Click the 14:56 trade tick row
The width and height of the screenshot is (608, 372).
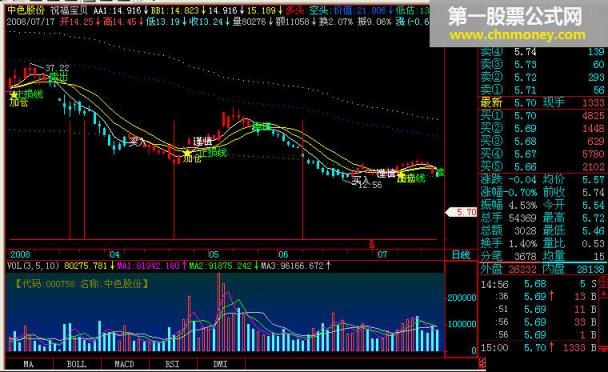[540, 284]
